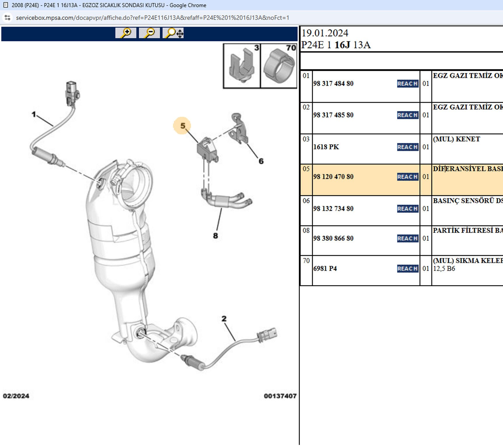The height and width of the screenshot is (448, 503).
Task: Select part number 98 380 866 80
Action: (333, 239)
